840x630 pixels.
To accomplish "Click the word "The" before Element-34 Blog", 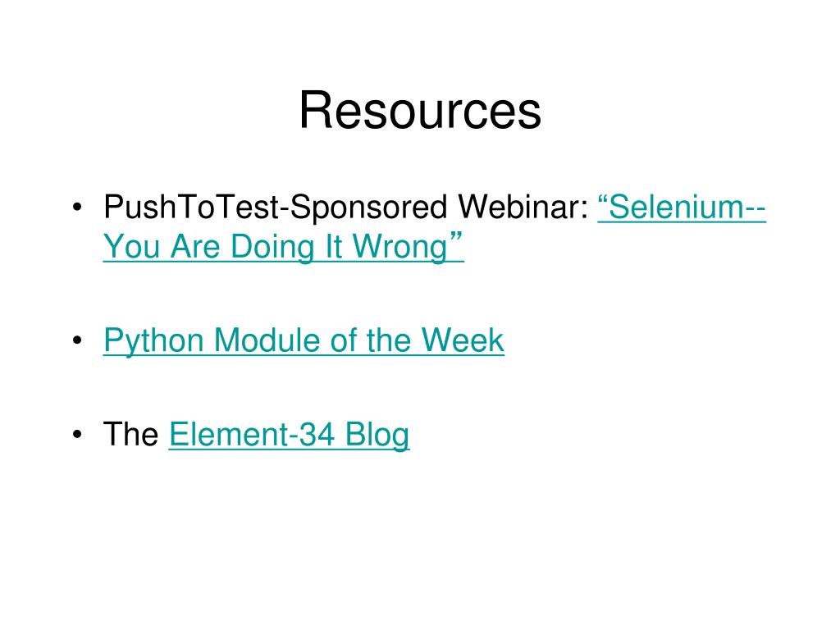I will point(130,434).
